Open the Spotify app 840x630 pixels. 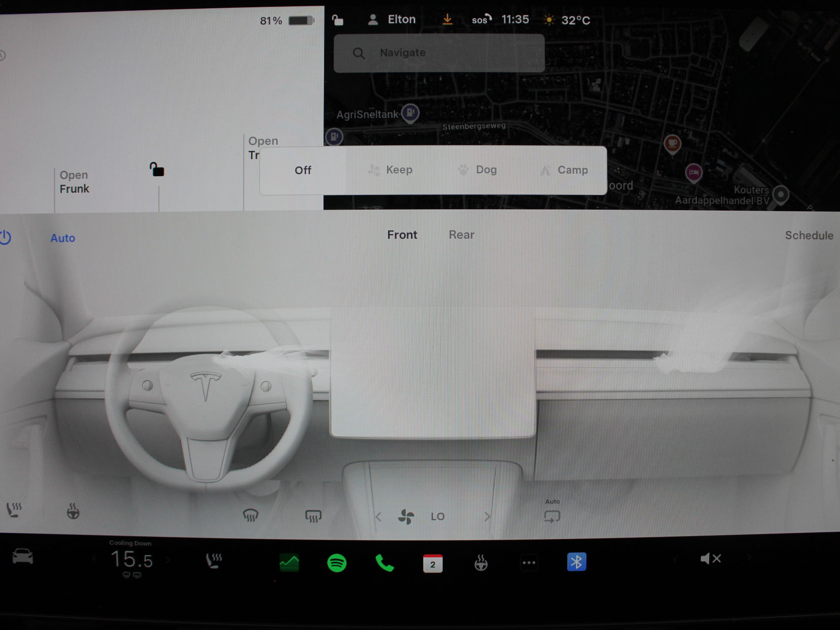(337, 563)
